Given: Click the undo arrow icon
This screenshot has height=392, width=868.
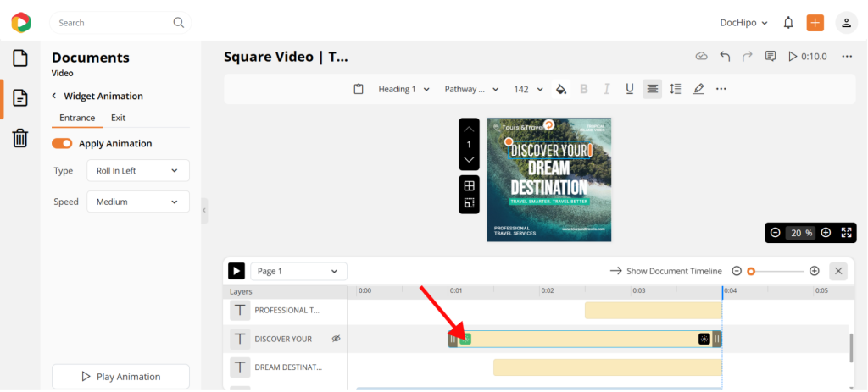Looking at the screenshot, I should pyautogui.click(x=725, y=57).
